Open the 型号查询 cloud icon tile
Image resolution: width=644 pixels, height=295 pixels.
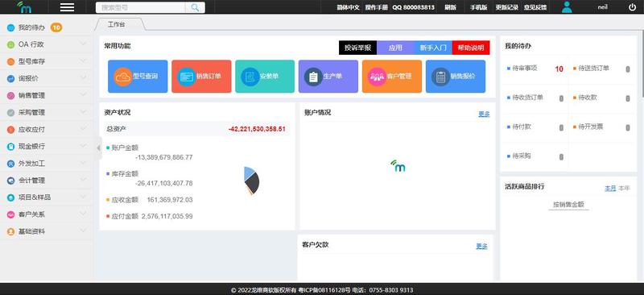click(123, 77)
